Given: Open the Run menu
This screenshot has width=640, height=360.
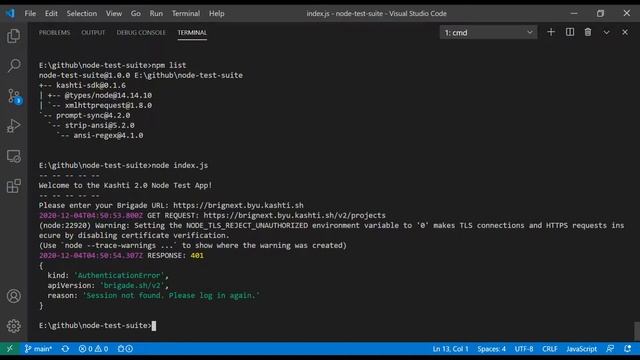Looking at the screenshot, I should 156,13.
